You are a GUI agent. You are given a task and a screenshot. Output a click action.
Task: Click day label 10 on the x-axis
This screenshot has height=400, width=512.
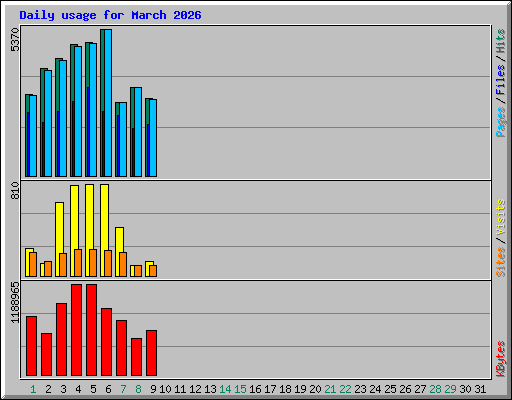pyautogui.click(x=165, y=389)
